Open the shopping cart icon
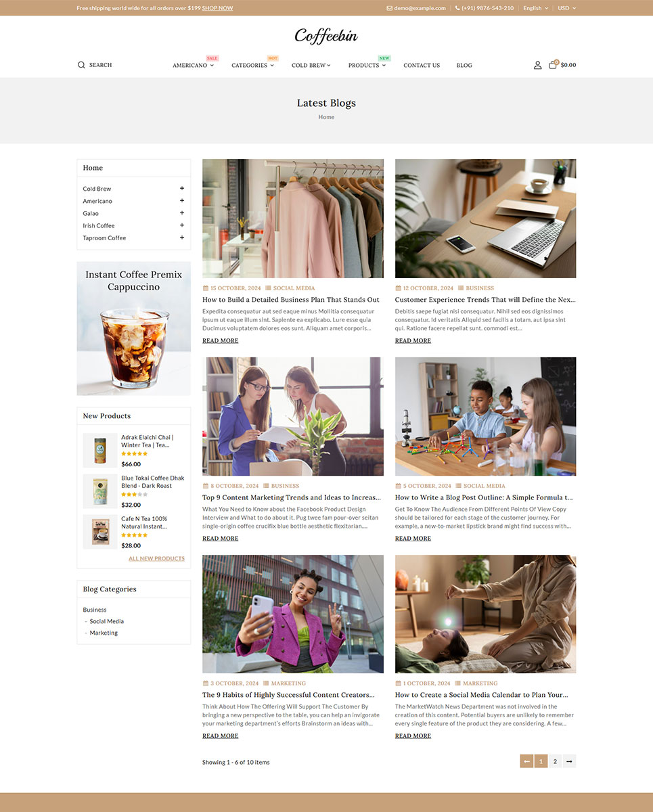 pos(553,64)
